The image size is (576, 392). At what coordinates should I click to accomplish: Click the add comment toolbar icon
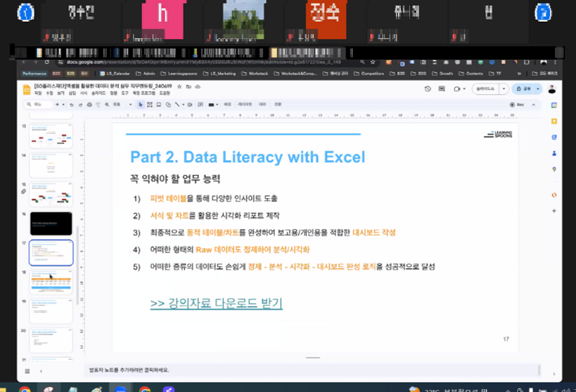(200, 104)
